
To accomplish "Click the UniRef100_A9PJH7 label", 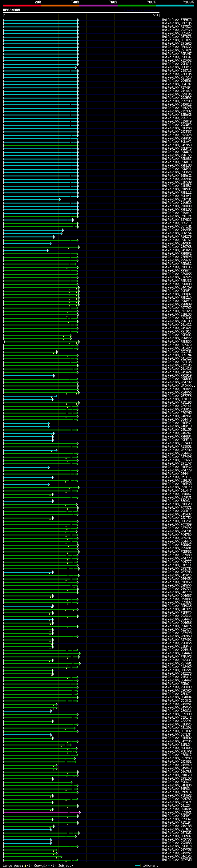I will click(x=177, y=54).
